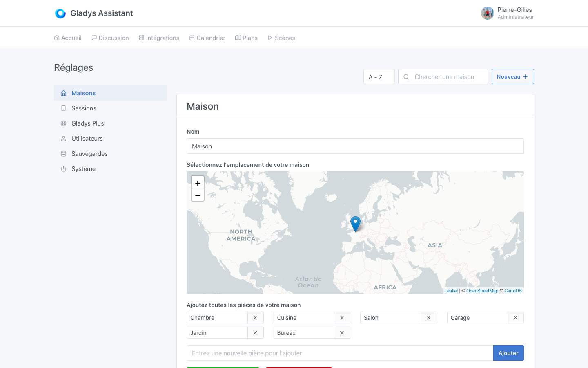This screenshot has width=588, height=368.
Task: Click the Gladys Plus globe icon
Action: point(63,123)
